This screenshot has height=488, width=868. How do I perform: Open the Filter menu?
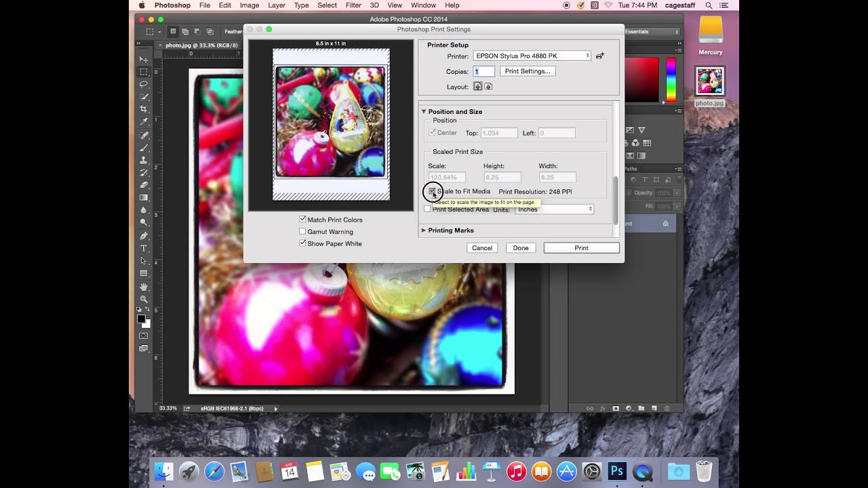353,5
